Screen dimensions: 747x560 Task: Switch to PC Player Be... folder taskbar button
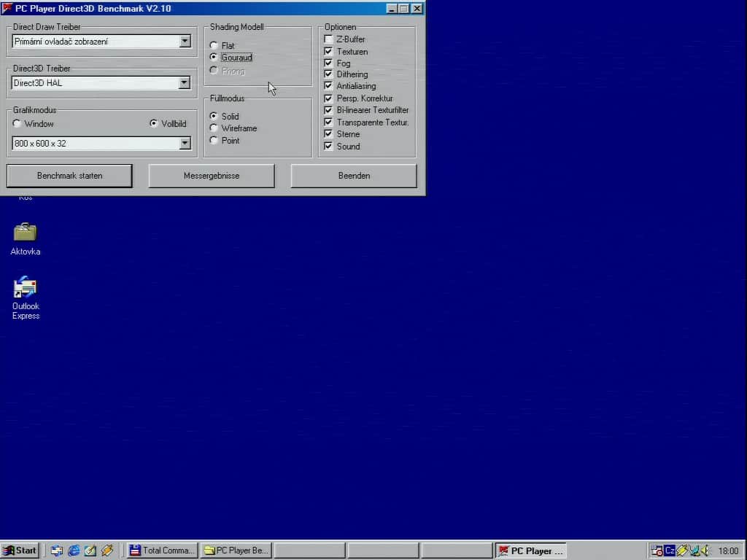click(x=236, y=551)
